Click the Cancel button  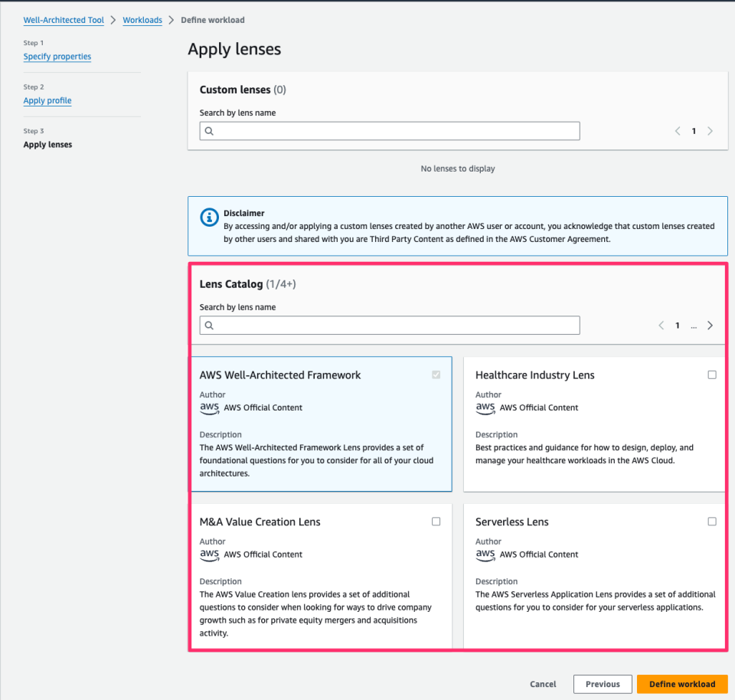pyautogui.click(x=543, y=684)
